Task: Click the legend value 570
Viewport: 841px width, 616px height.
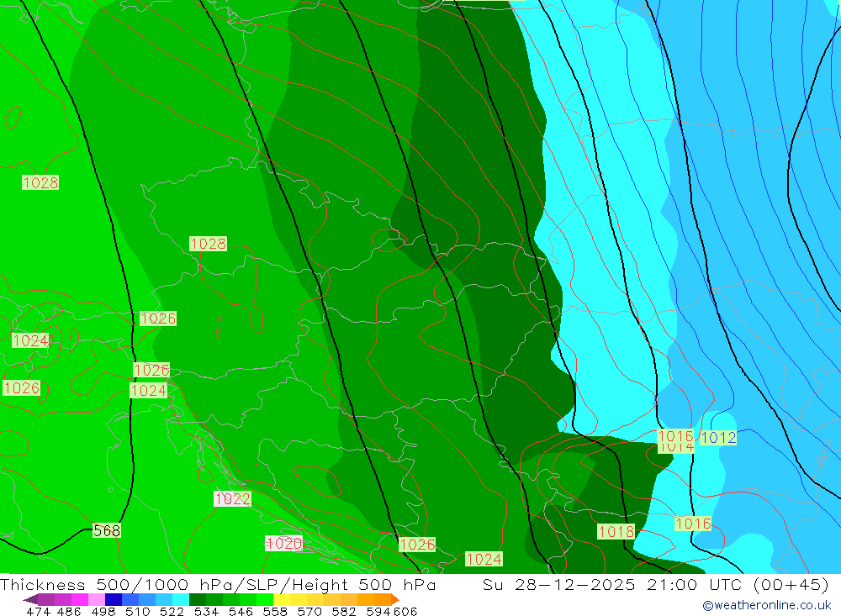Action: pyautogui.click(x=309, y=611)
